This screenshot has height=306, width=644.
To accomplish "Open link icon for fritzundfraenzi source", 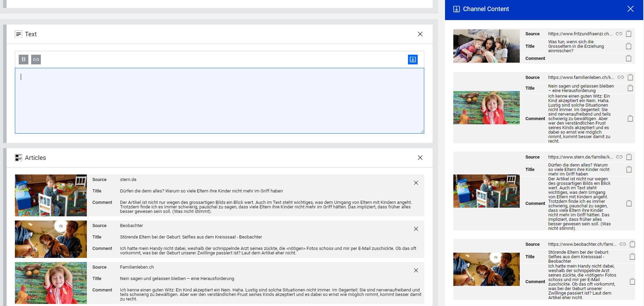I will (619, 34).
